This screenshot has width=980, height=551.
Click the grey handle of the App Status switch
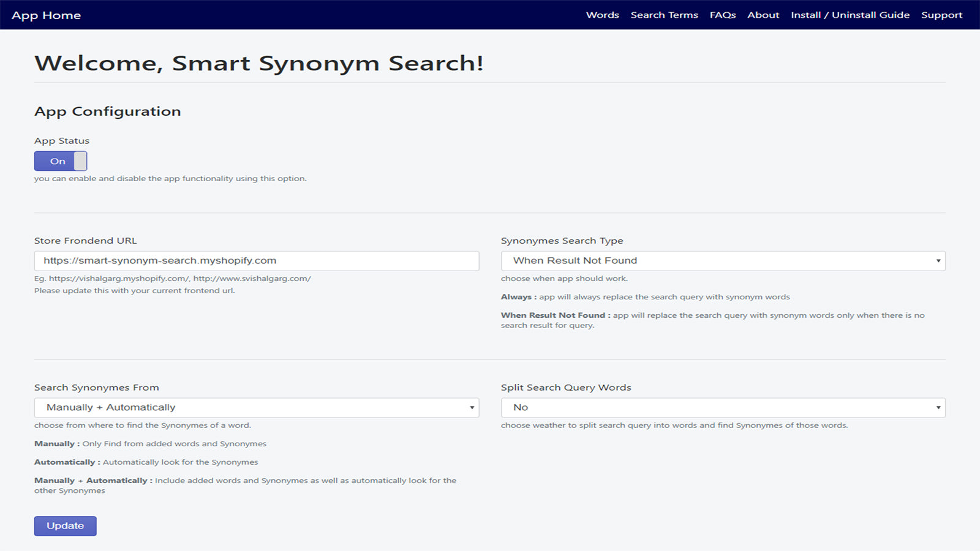tap(80, 161)
